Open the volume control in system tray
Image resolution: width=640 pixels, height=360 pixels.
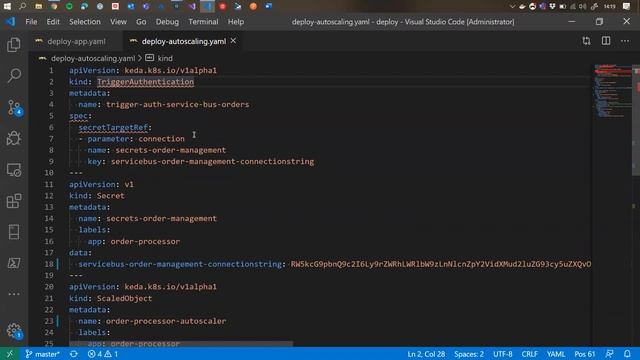582,6
